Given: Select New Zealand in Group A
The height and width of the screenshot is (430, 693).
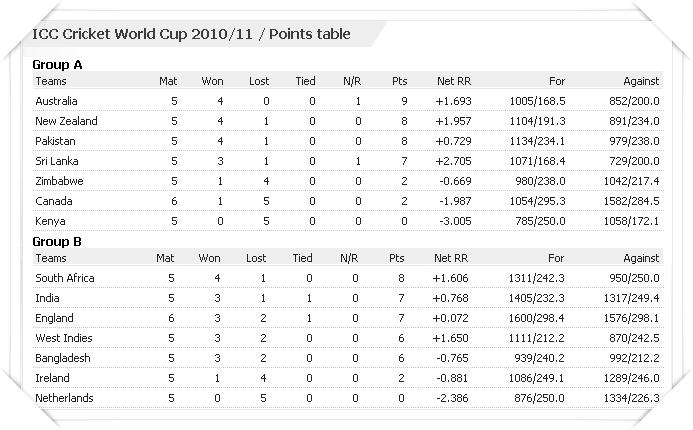Looking at the screenshot, I should (x=66, y=121).
